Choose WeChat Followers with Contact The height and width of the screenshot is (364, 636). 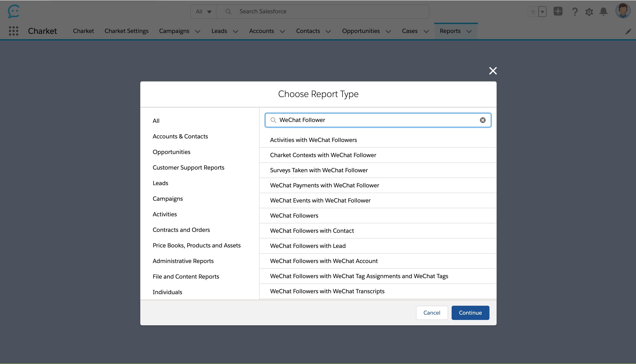coord(378,231)
